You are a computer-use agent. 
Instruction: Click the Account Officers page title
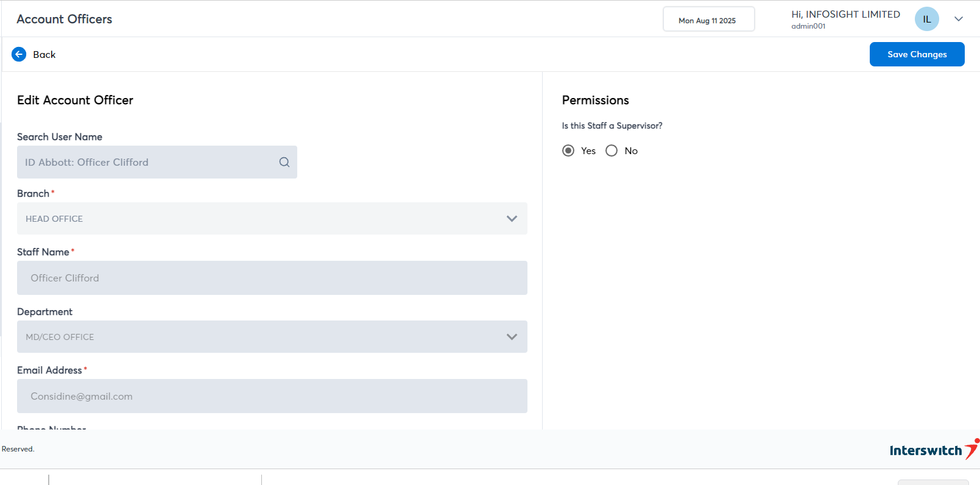pos(65,19)
